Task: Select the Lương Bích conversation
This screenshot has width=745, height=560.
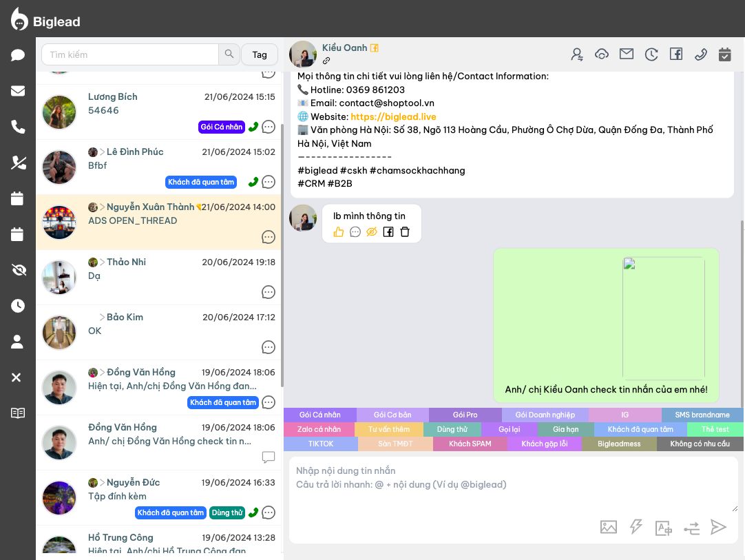Action: (x=158, y=112)
